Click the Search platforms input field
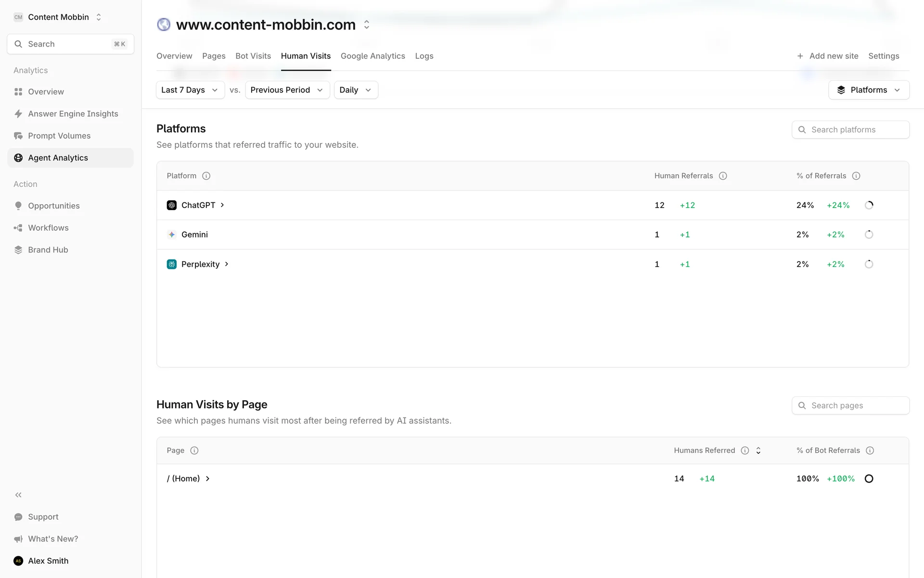This screenshot has width=924, height=578. [850, 130]
